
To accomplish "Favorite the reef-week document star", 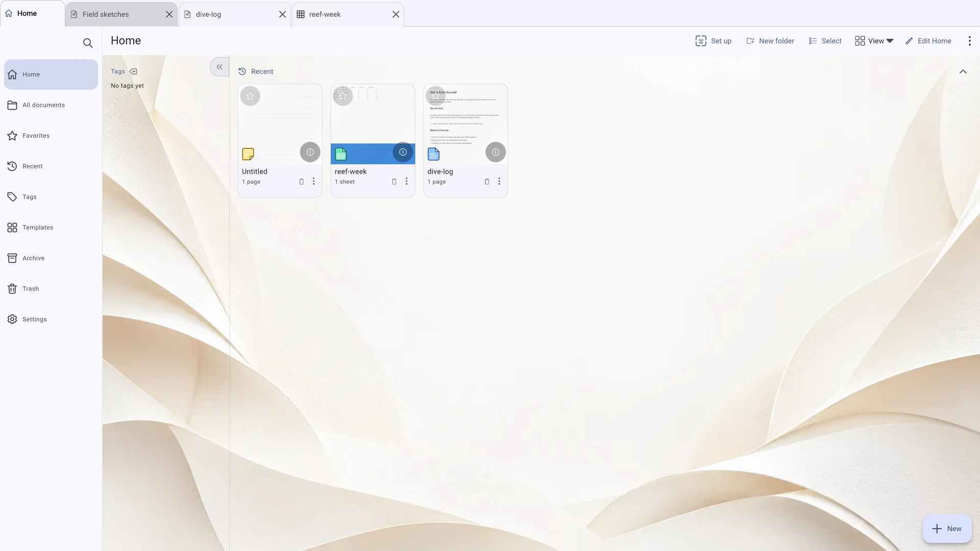I will (343, 96).
